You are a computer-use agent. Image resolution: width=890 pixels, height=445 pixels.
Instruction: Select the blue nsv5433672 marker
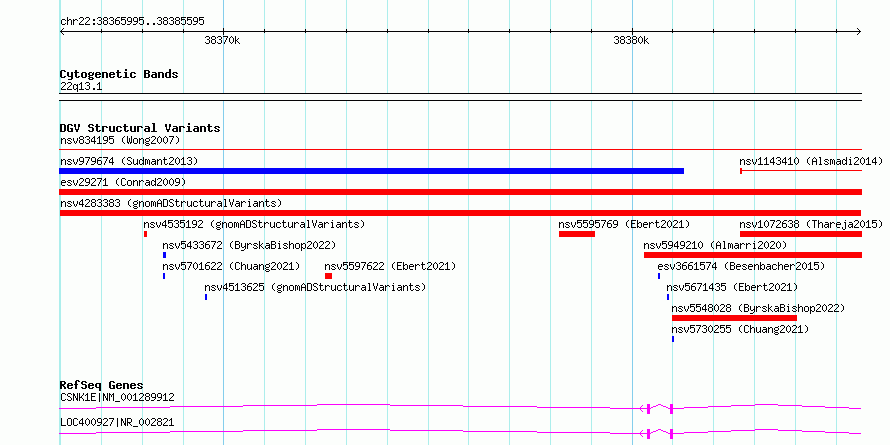165,255
